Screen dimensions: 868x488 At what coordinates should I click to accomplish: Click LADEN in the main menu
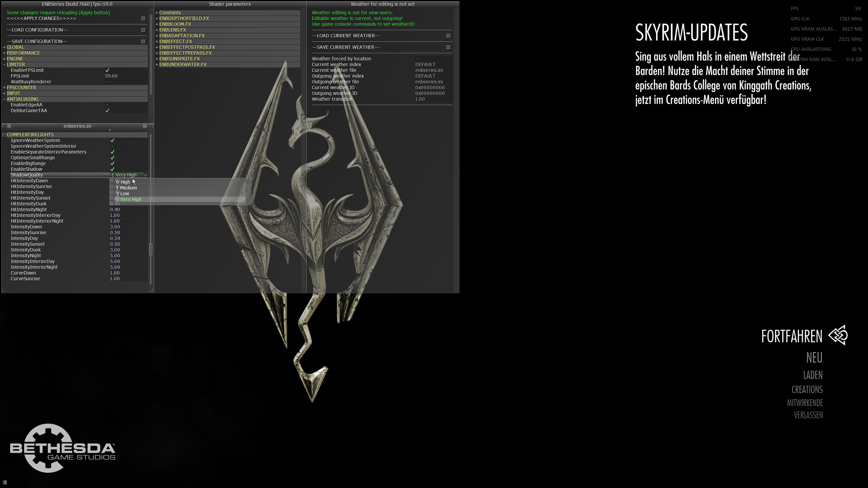tap(813, 375)
